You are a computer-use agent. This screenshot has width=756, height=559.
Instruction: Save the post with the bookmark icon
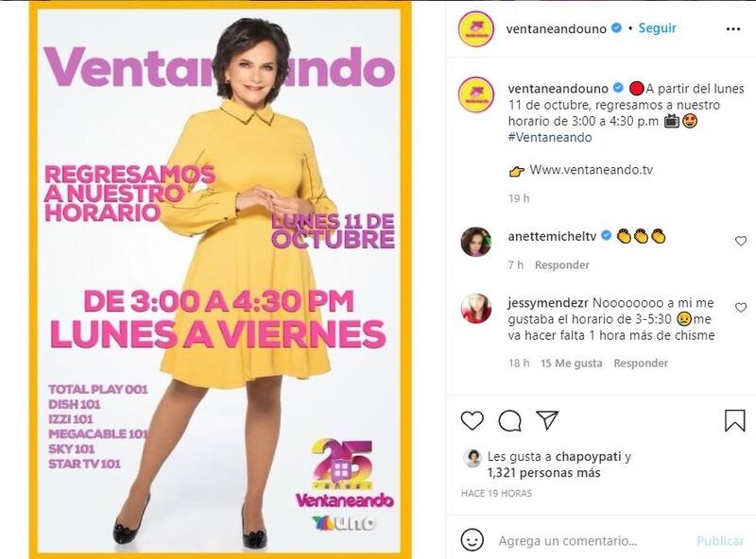coord(735,421)
